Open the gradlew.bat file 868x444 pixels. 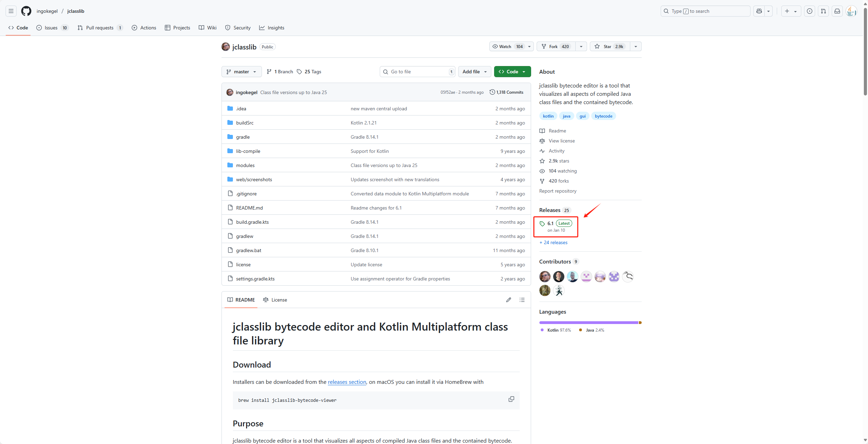pyautogui.click(x=248, y=250)
